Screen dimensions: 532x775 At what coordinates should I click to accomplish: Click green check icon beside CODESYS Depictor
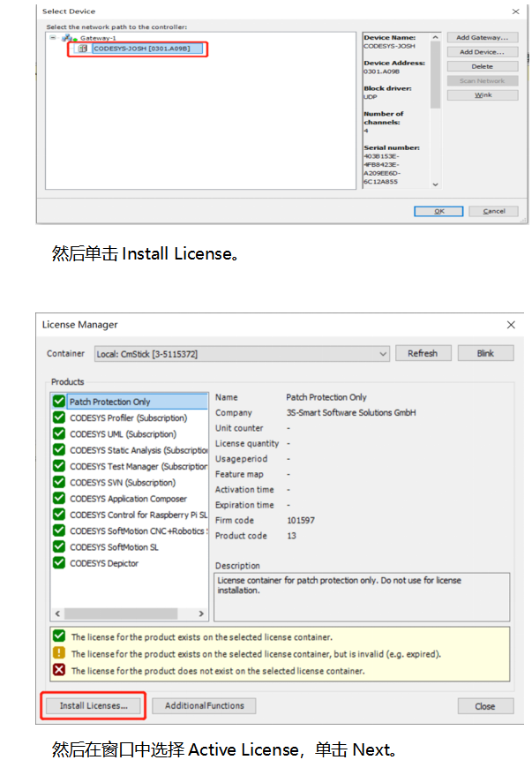coord(59,563)
